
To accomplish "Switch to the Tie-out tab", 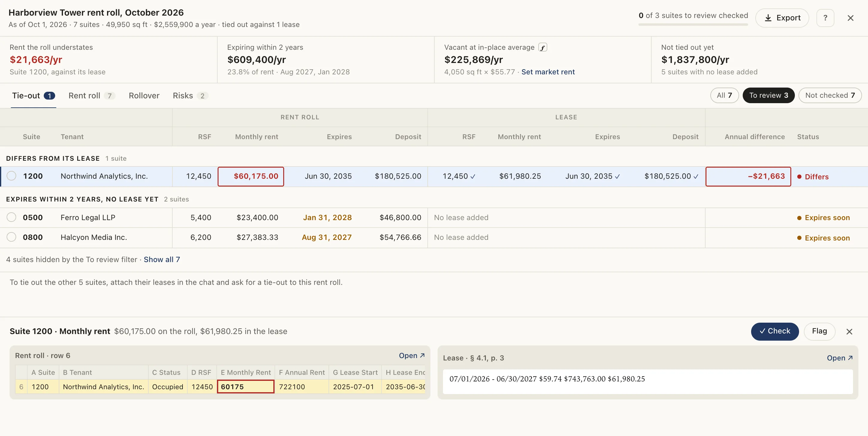I will [x=33, y=96].
